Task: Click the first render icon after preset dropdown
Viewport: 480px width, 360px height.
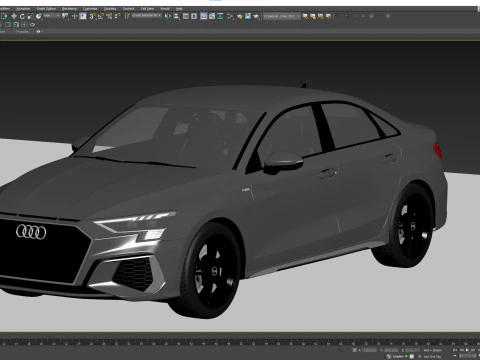Action: tap(305, 16)
